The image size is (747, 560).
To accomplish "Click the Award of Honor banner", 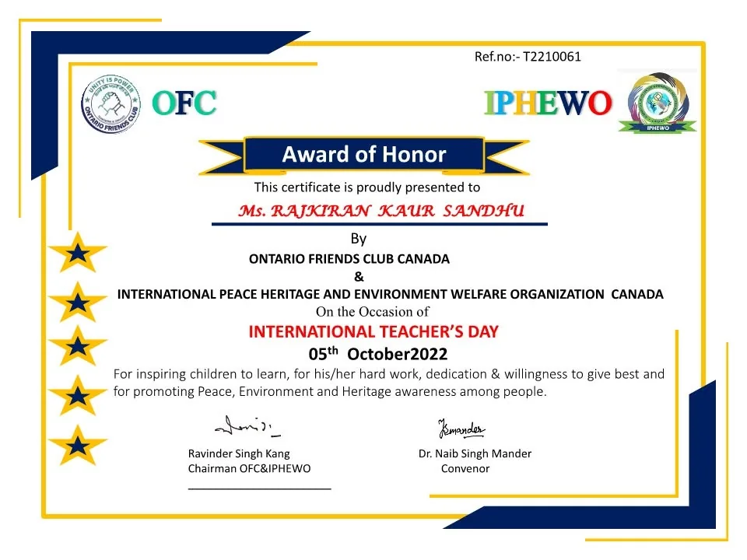I will coord(364,156).
